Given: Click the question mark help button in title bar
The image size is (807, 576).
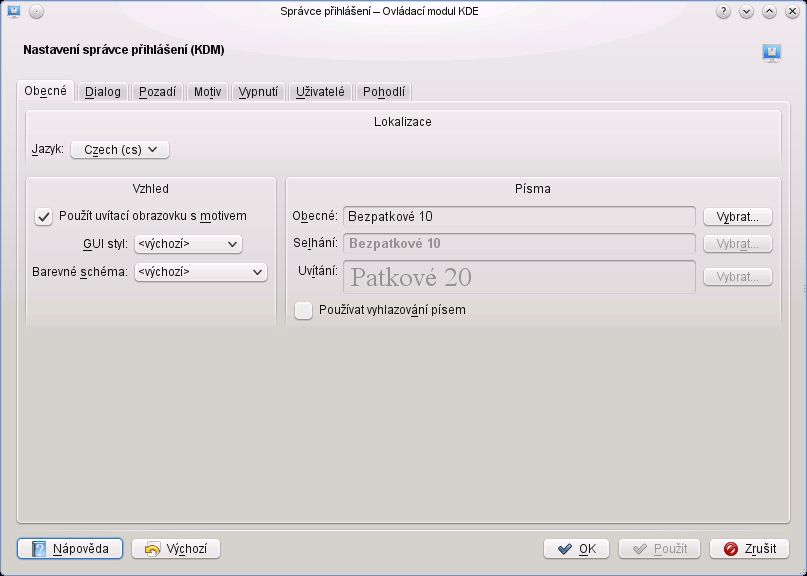Looking at the screenshot, I should 723,11.
